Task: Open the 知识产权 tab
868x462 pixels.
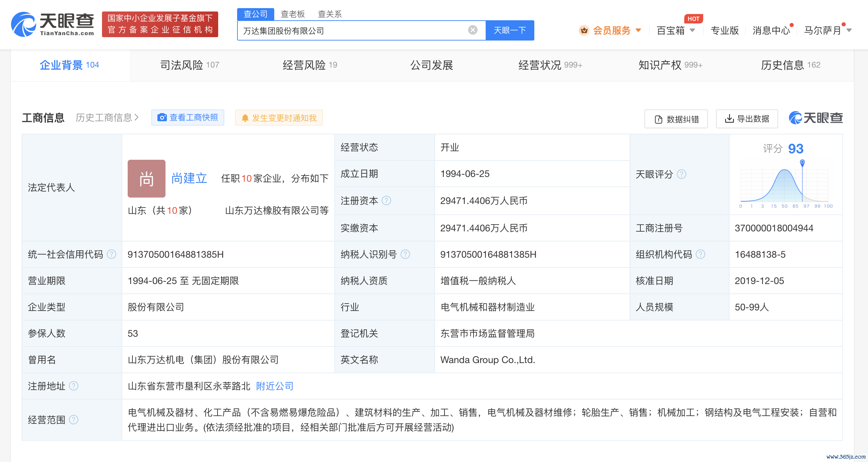Action: [x=670, y=65]
